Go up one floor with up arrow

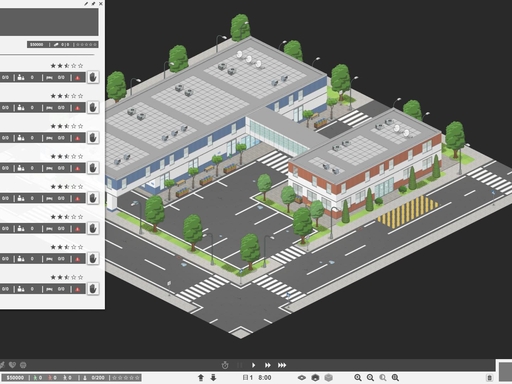click(x=201, y=378)
